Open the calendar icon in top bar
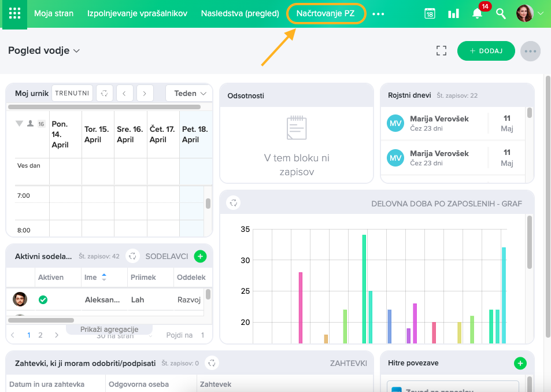Image resolution: width=551 pixels, height=392 pixels. 430,13
